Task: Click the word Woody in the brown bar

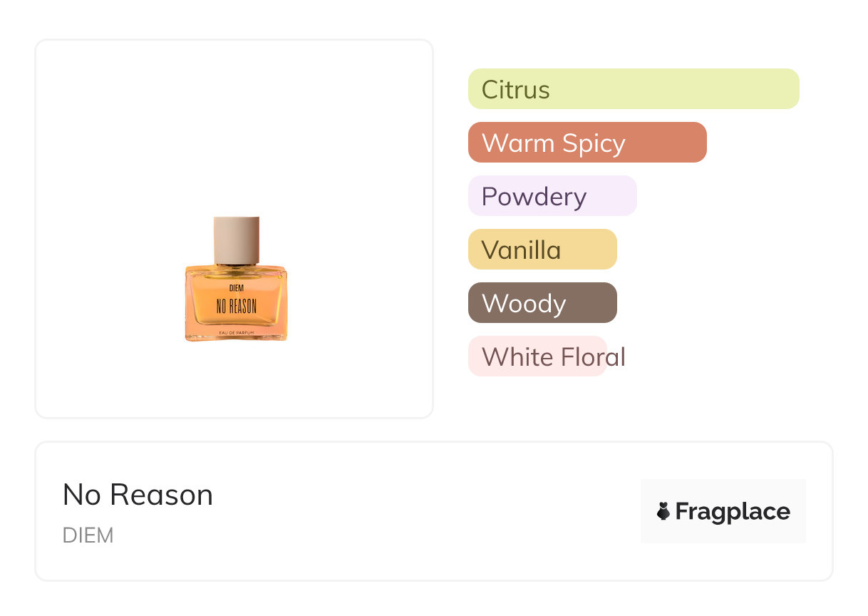Action: click(x=524, y=304)
